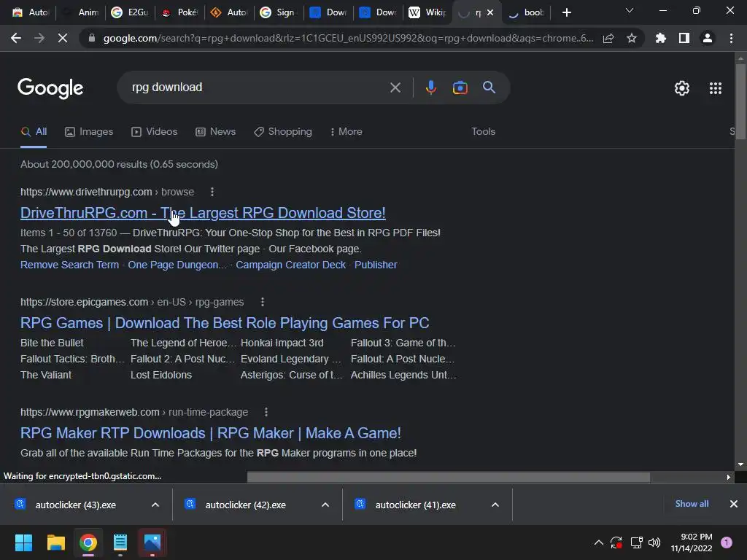Open the Chrome extensions puzzle icon

point(660,38)
